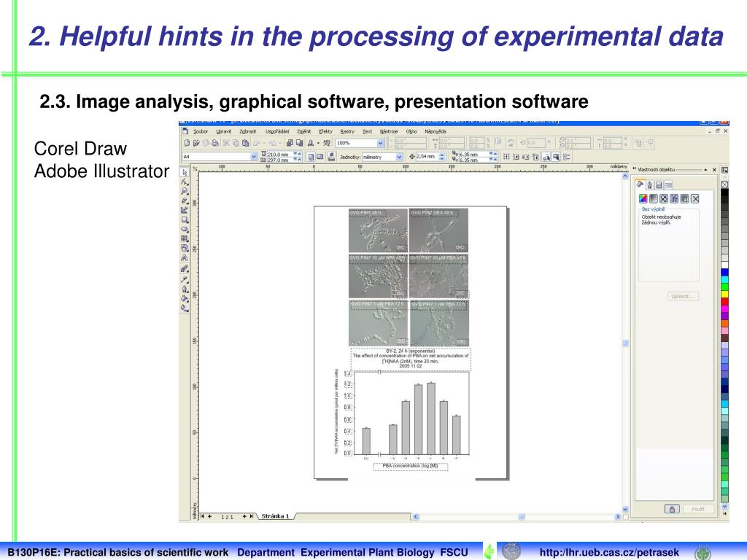Go to first page navigation arrow
The height and width of the screenshot is (560, 747).
point(203,516)
